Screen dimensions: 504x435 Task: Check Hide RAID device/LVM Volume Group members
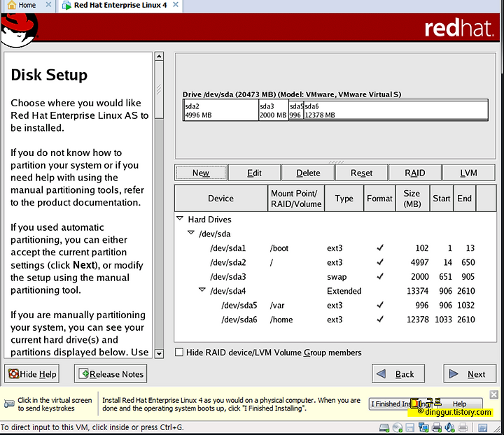pos(179,352)
